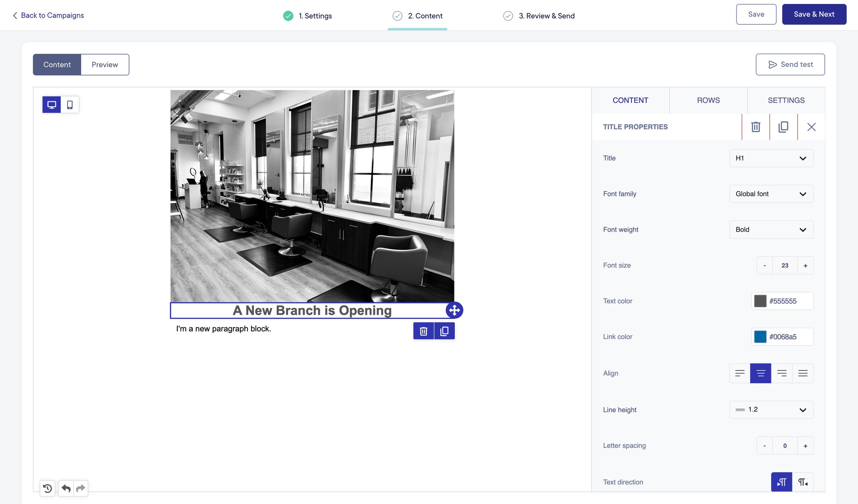
Task: Switch to the ROWS tab
Action: (708, 100)
